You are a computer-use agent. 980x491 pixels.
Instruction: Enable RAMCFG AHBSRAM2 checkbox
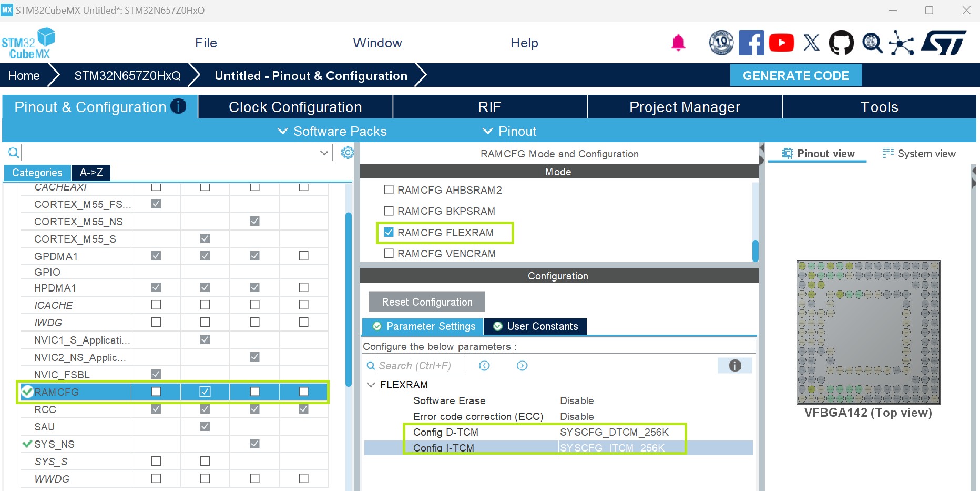pyautogui.click(x=389, y=189)
